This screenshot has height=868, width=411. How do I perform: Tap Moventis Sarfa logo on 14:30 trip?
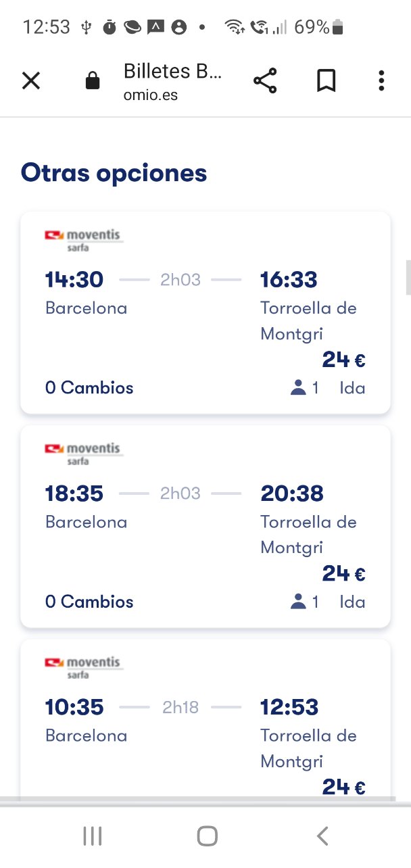pyautogui.click(x=83, y=239)
